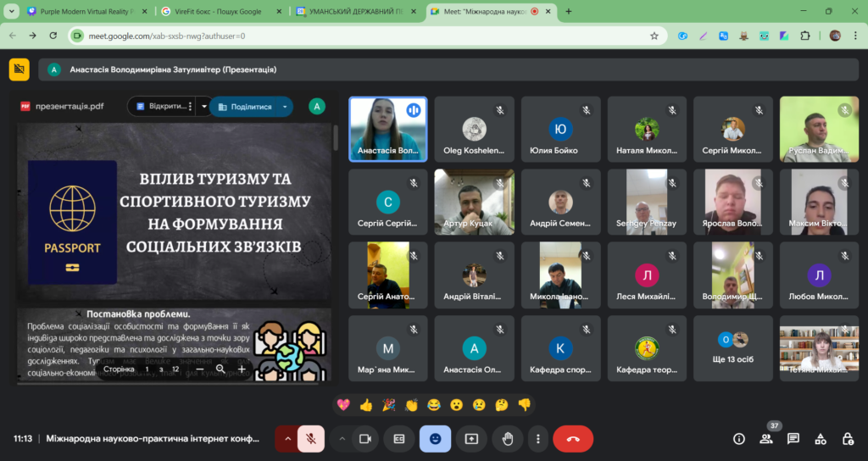Start presenting your screen
This screenshot has height=461, width=868.
[x=471, y=439]
